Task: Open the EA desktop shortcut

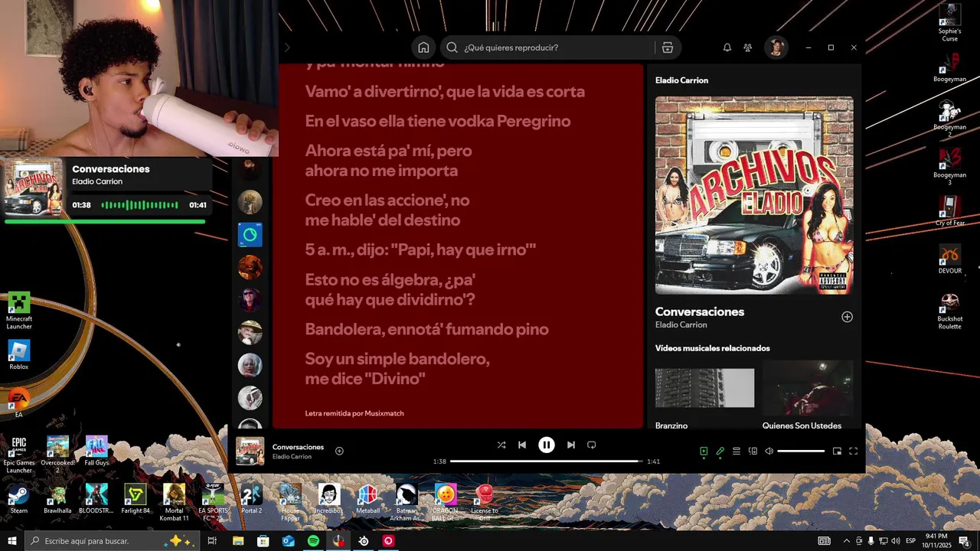Action: (x=19, y=402)
